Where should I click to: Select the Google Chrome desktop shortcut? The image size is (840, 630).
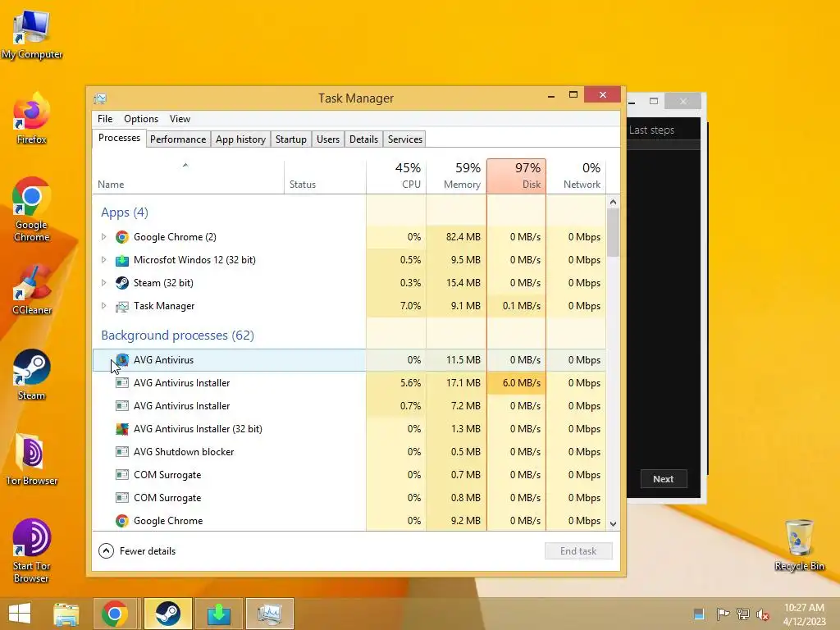coord(32,209)
